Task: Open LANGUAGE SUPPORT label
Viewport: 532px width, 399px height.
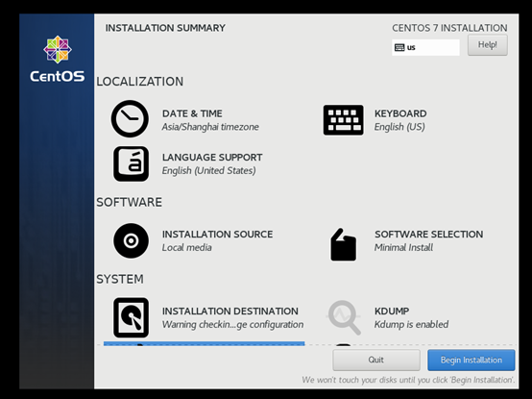Action: point(212,158)
